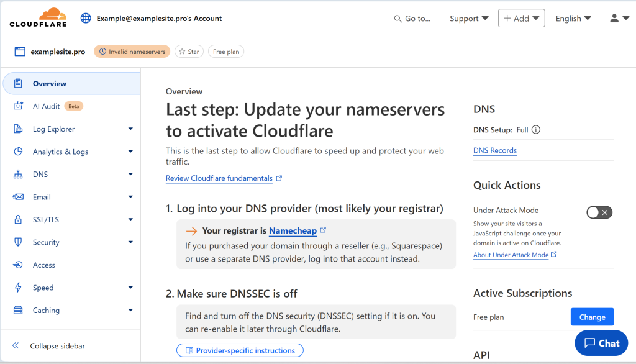Click the book icon in Provider-specific instructions
The height and width of the screenshot is (364, 636).
189,350
